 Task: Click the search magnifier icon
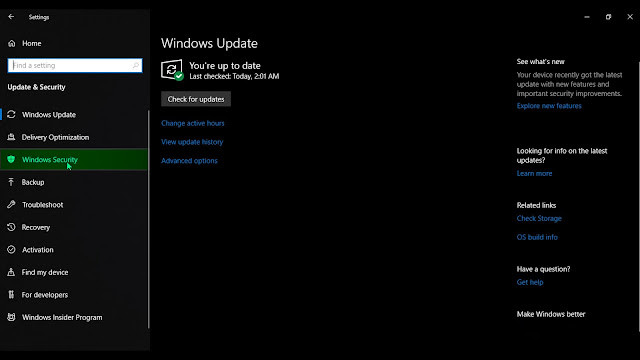pyautogui.click(x=136, y=65)
